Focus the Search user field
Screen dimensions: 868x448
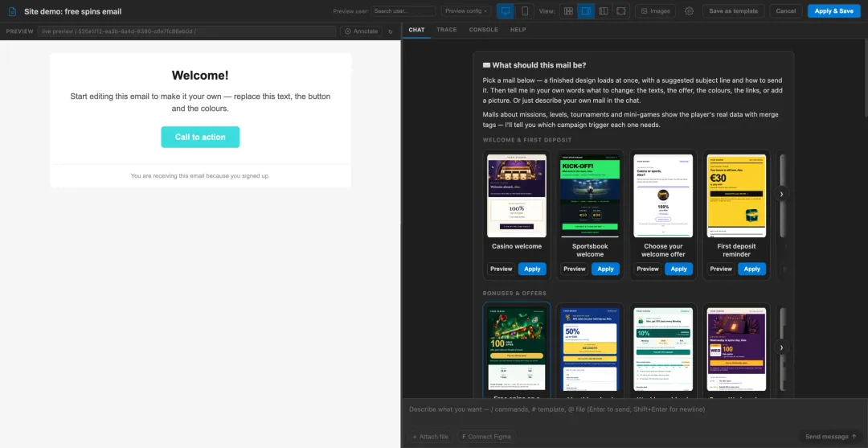pos(403,11)
